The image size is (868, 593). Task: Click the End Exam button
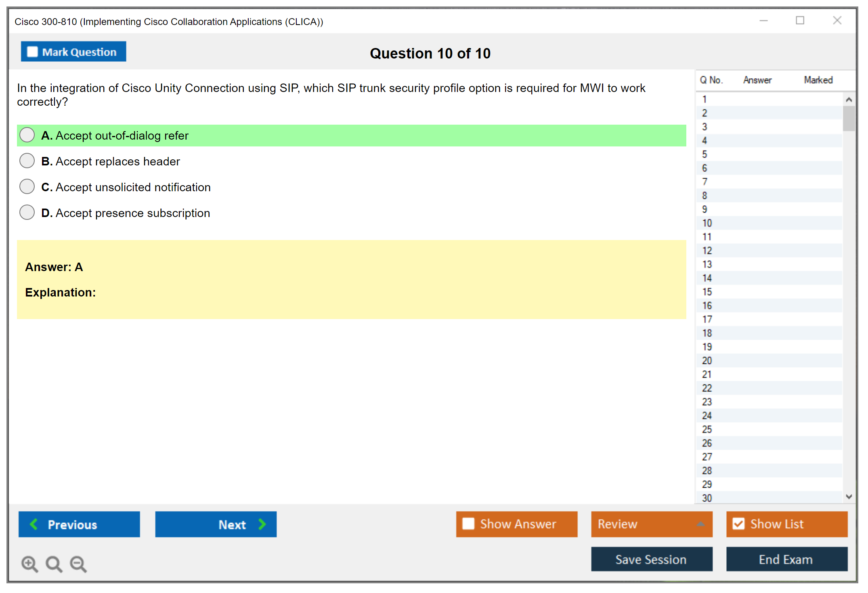[786, 559]
